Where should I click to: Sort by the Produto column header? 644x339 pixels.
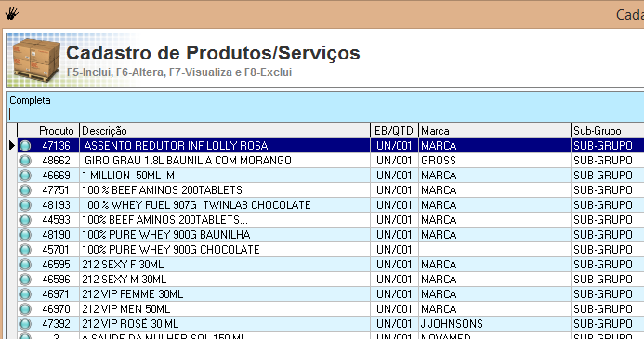57,131
